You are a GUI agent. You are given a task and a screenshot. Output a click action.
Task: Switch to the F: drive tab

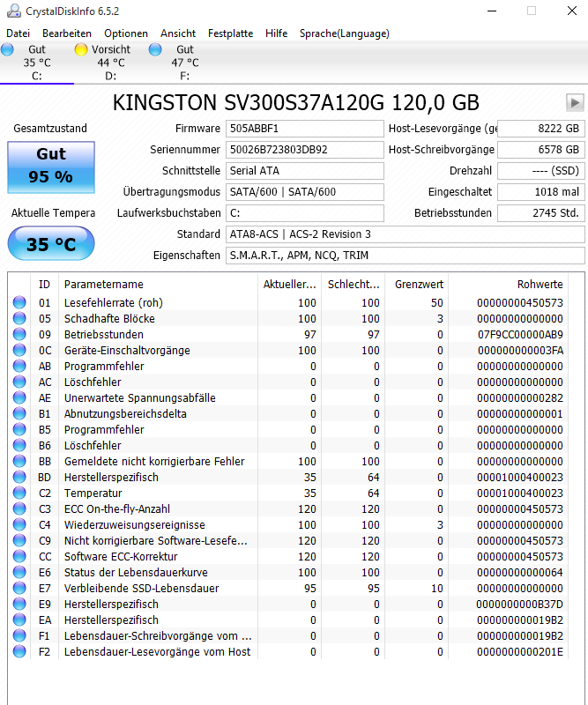(184, 63)
